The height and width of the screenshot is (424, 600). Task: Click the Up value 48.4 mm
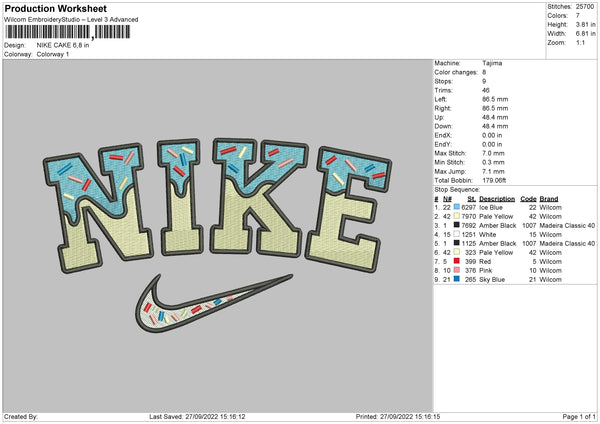[495, 117]
